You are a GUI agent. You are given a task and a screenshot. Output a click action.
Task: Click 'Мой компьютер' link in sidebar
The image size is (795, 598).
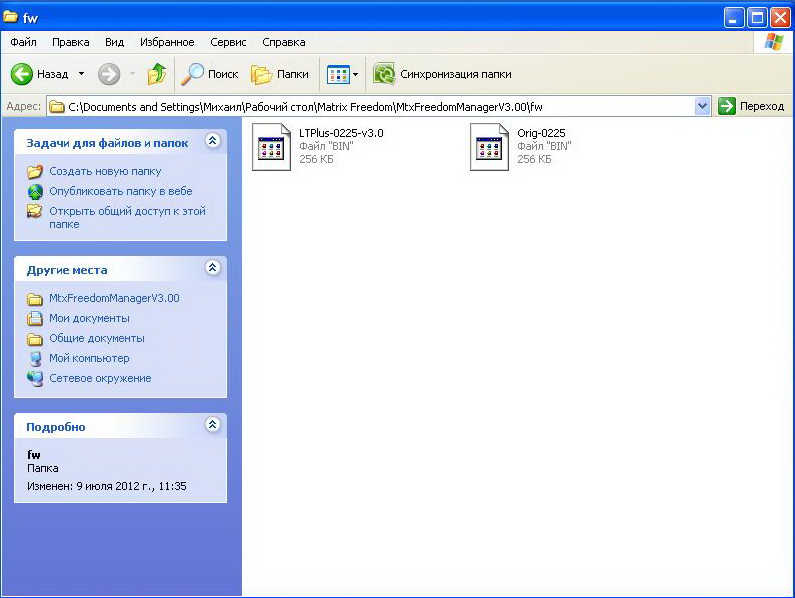89,358
